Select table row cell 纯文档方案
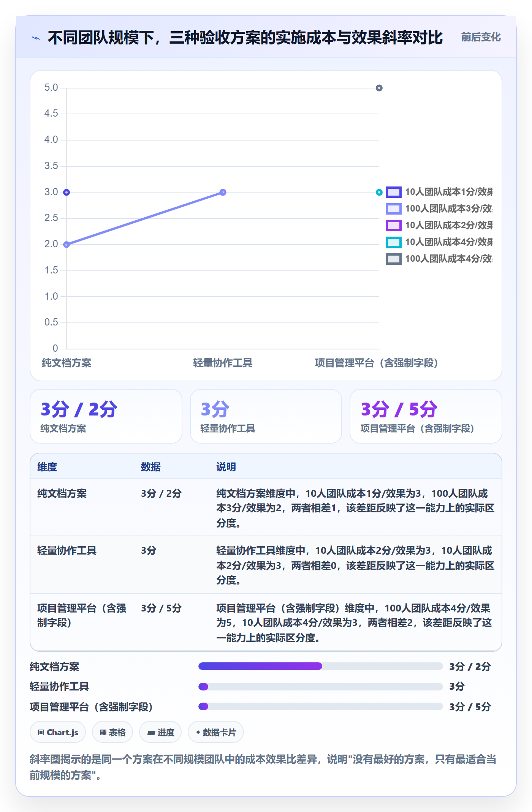The width and height of the screenshot is (532, 812). (x=62, y=493)
